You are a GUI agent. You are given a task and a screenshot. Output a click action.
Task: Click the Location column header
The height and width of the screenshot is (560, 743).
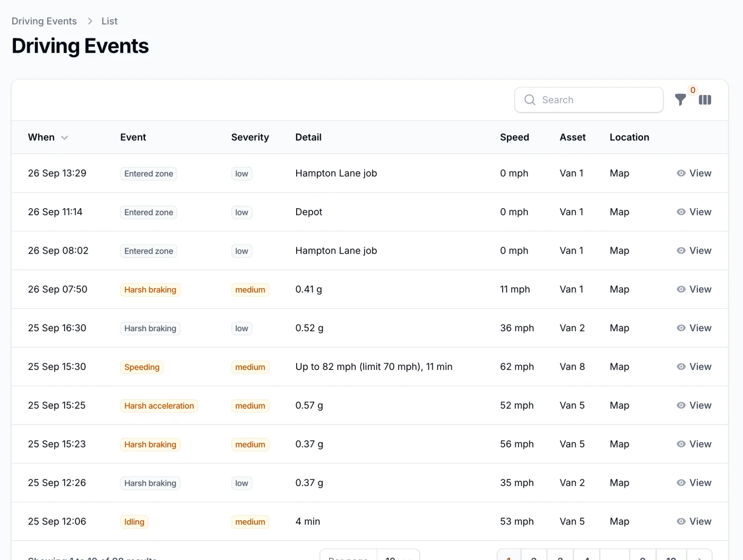pyautogui.click(x=629, y=137)
